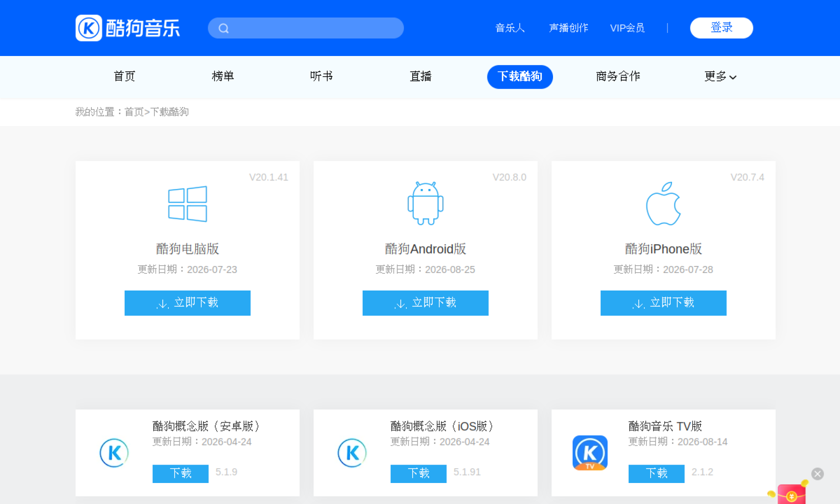
Task: Focus the search input field
Action: tap(306, 28)
